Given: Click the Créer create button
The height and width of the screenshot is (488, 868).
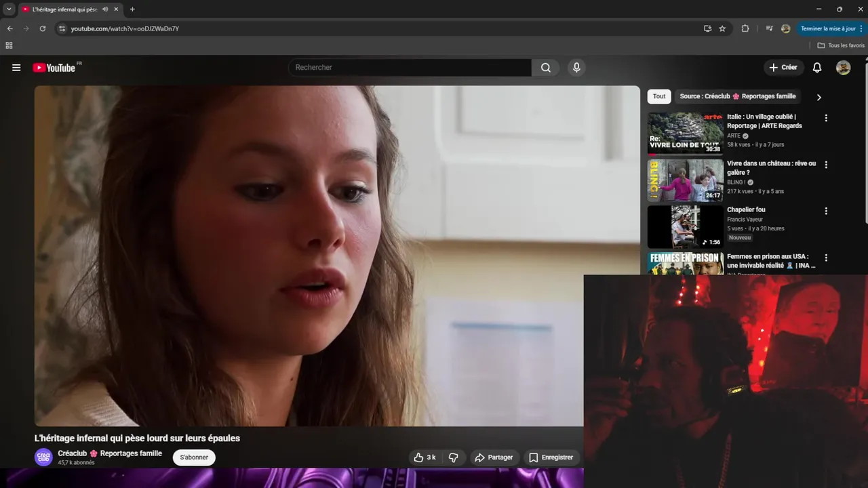Looking at the screenshot, I should pos(783,68).
